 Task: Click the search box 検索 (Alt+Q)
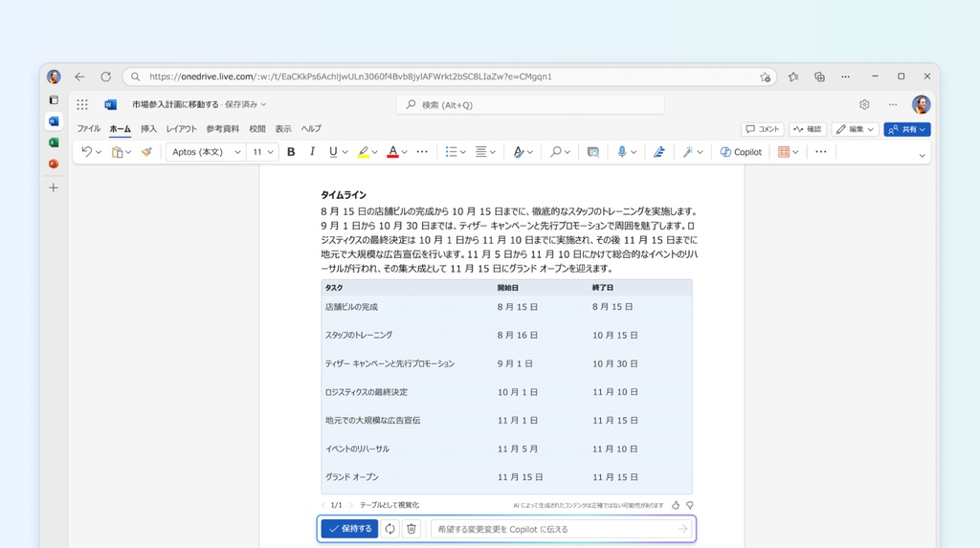(530, 104)
